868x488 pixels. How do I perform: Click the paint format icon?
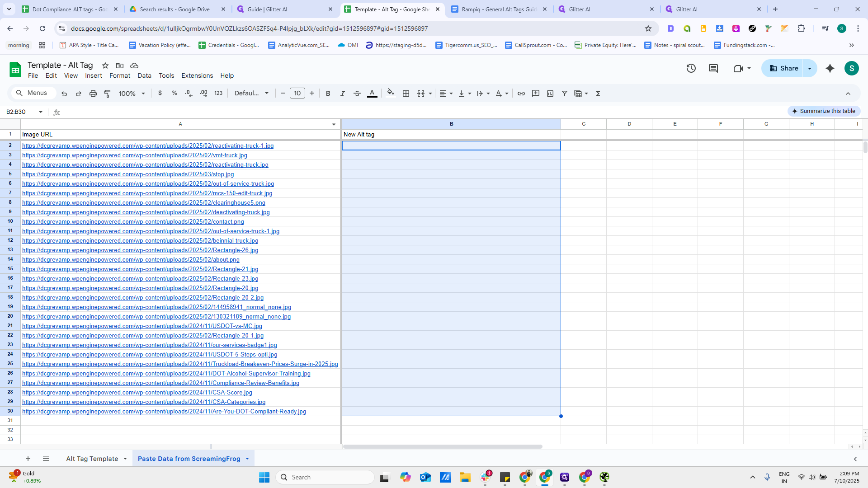click(107, 94)
